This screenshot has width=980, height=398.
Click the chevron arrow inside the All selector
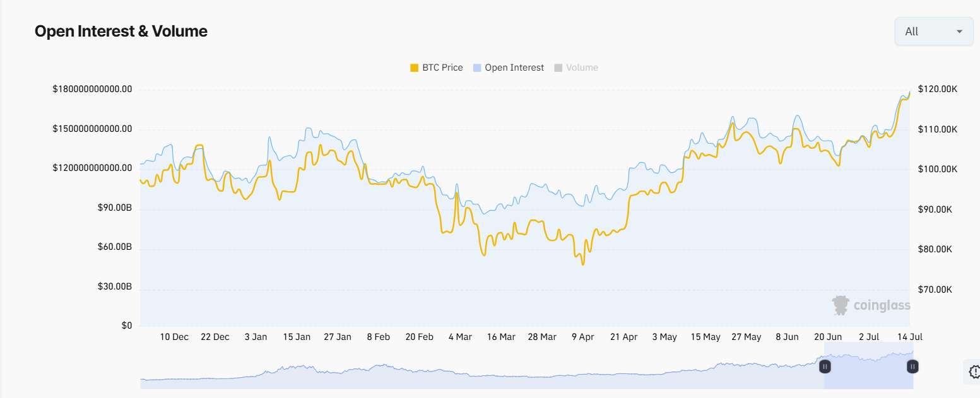(x=960, y=30)
